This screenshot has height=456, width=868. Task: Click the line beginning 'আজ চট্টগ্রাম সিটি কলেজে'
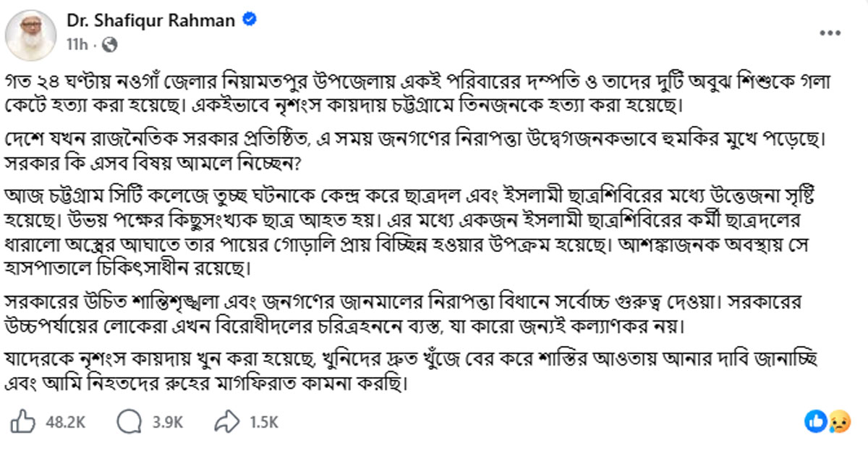430,197
